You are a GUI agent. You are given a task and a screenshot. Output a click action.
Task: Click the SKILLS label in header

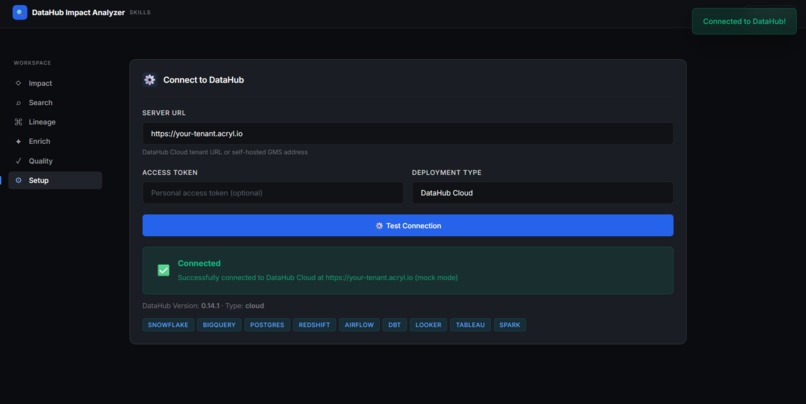coord(140,12)
